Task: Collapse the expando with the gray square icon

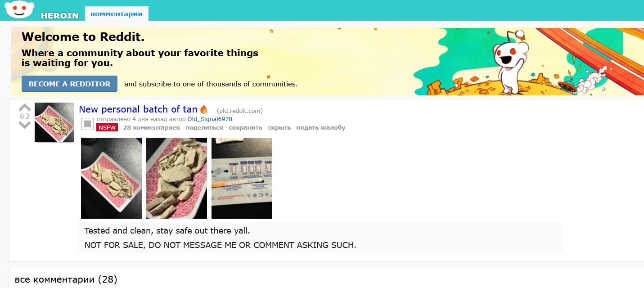Action: 88,124
